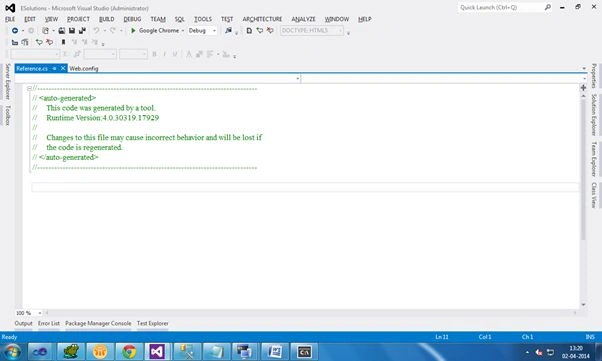Open the DEBUG menu
Viewport: 602px width, 361px height.
coord(132,19)
